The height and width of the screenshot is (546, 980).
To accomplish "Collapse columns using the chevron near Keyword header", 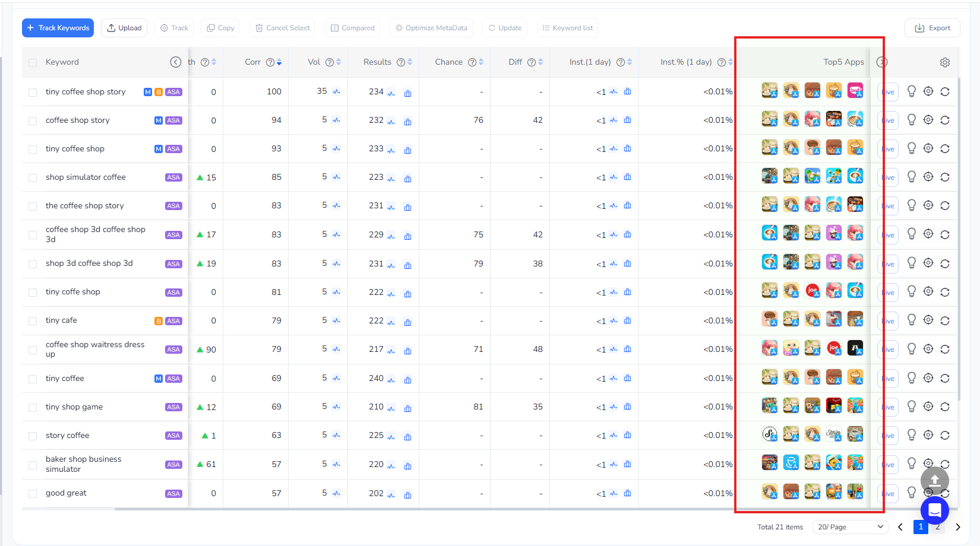I will pos(176,62).
